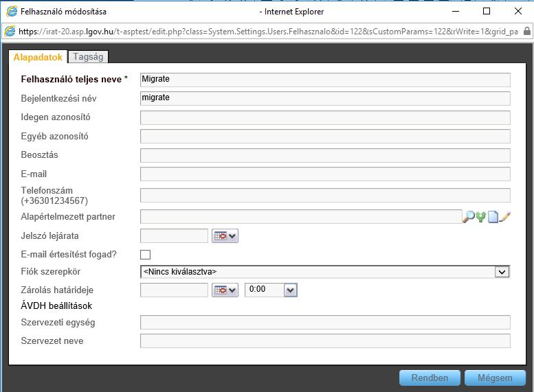Toggle the E-mail értesítést fogad checkbox
534x392 pixels.
pyautogui.click(x=146, y=255)
